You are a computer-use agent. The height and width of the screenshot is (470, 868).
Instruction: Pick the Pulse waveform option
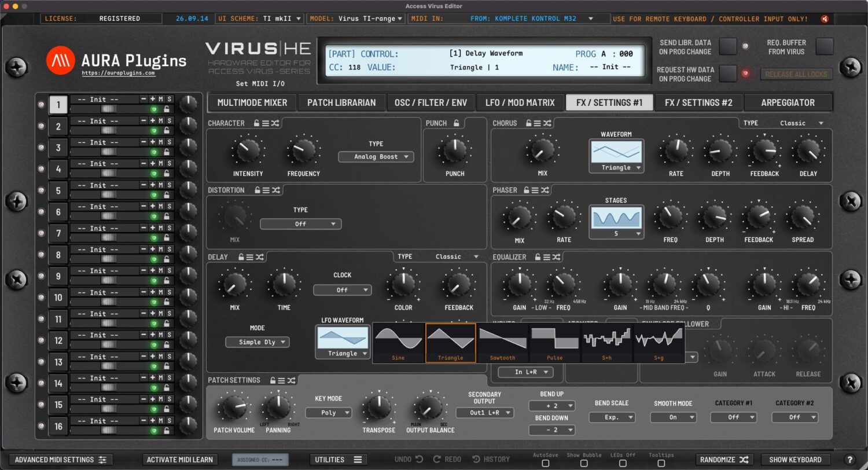click(x=555, y=343)
